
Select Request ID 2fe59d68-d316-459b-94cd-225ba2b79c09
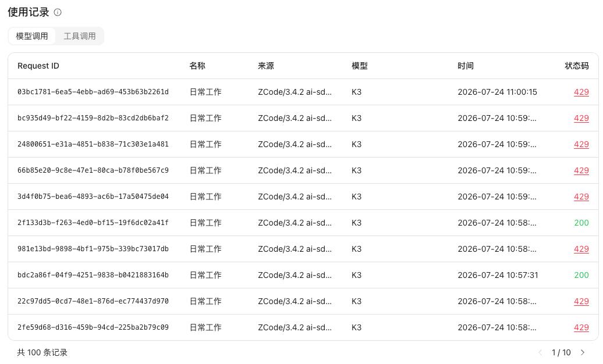[93, 327]
